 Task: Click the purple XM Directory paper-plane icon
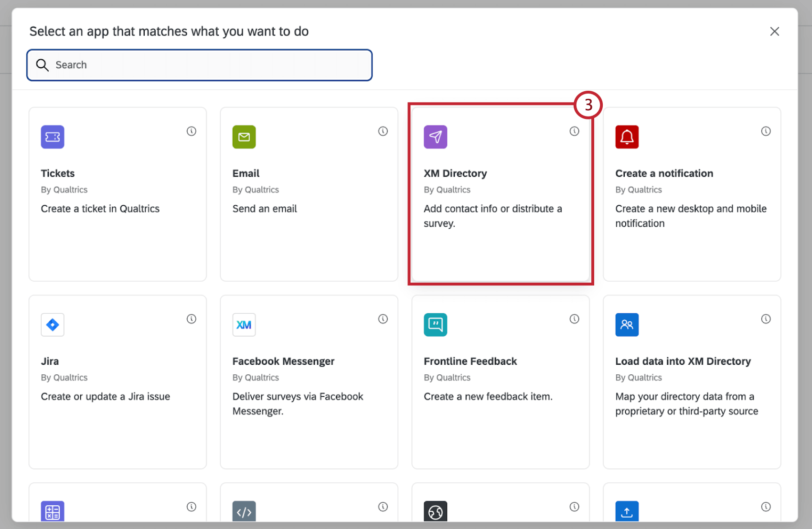436,137
